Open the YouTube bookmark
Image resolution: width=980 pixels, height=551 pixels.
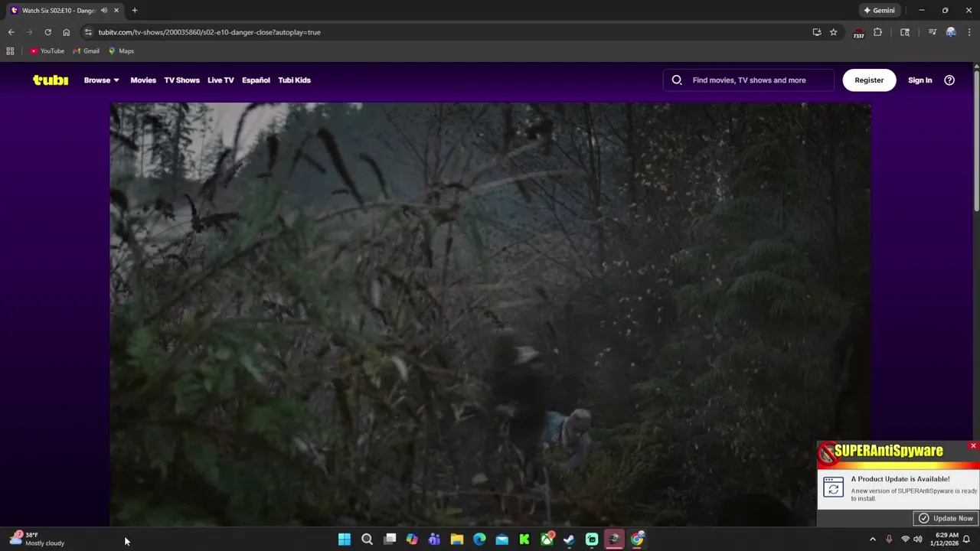[47, 51]
